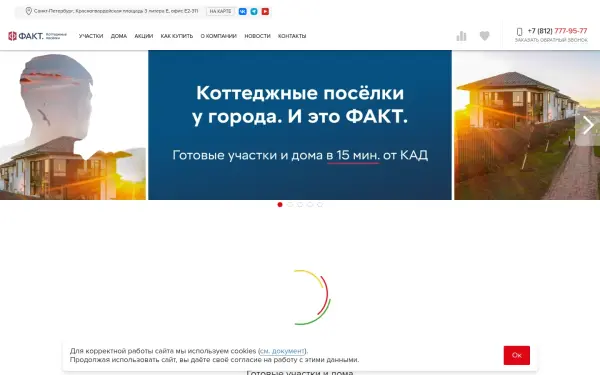Open the НОВОСТИ menu item
Image resolution: width=600 pixels, height=375 pixels.
coord(258,36)
